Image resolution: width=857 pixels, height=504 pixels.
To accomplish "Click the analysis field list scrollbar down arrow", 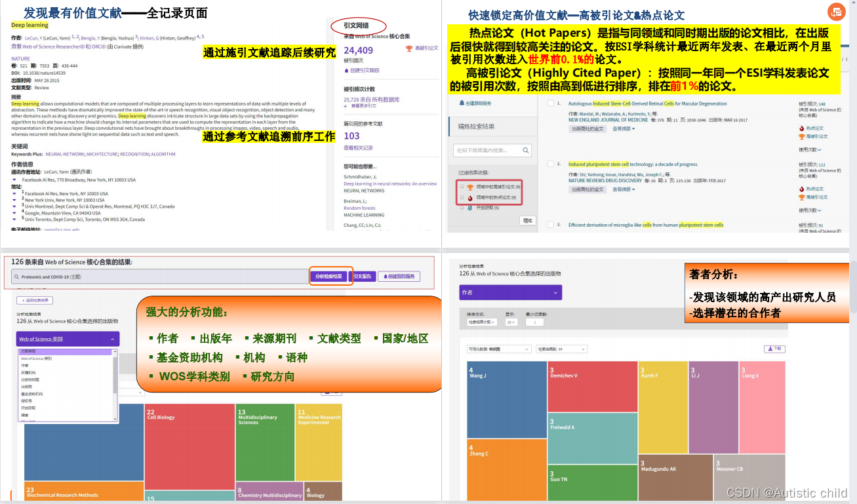I will [x=115, y=419].
